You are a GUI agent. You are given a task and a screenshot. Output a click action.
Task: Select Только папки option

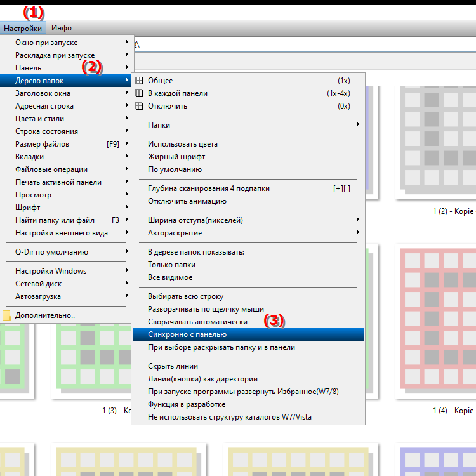click(248, 265)
